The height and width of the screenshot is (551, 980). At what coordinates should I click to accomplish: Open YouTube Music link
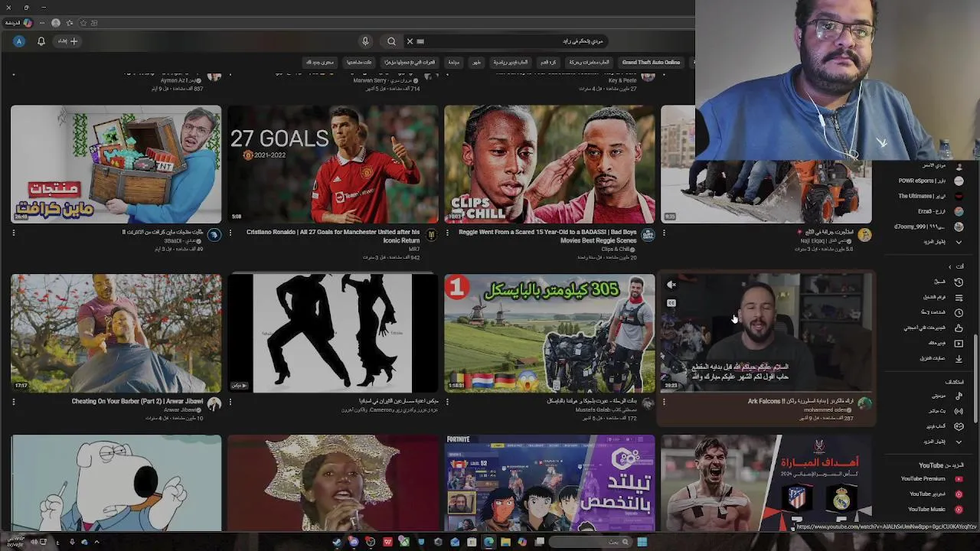tap(932, 509)
